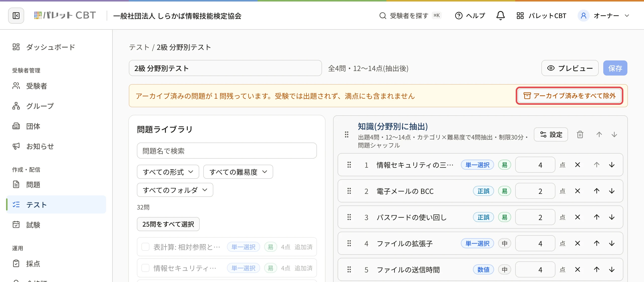Click drag handle of 電子メールの BCC row
644x282 pixels.
click(349, 191)
